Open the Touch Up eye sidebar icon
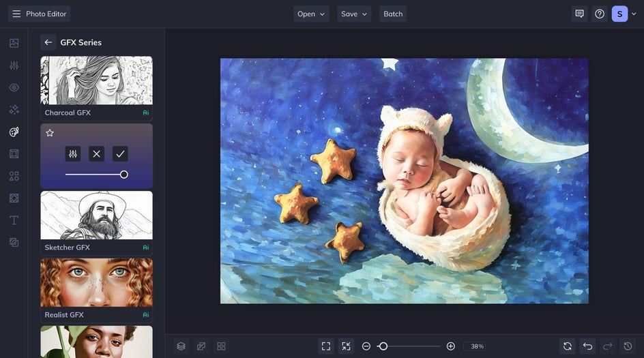Screen dimensions: 644x358 coord(14,87)
